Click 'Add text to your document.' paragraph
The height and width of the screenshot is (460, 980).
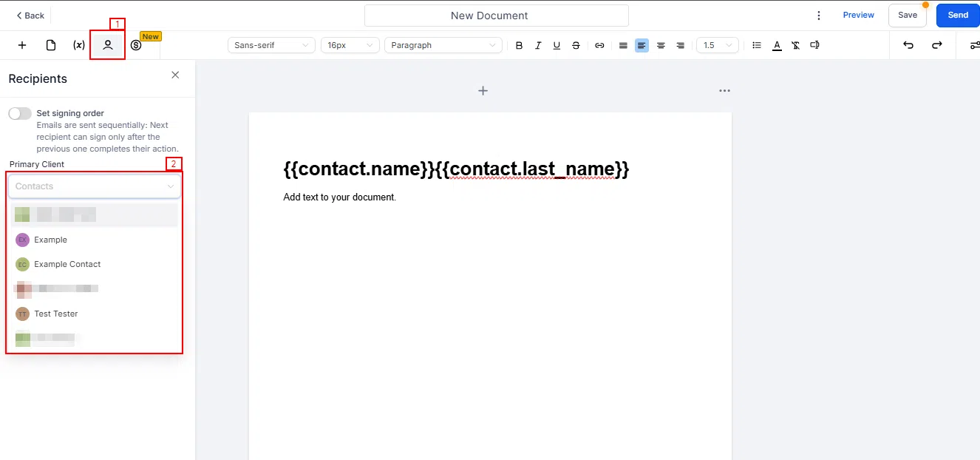[340, 197]
